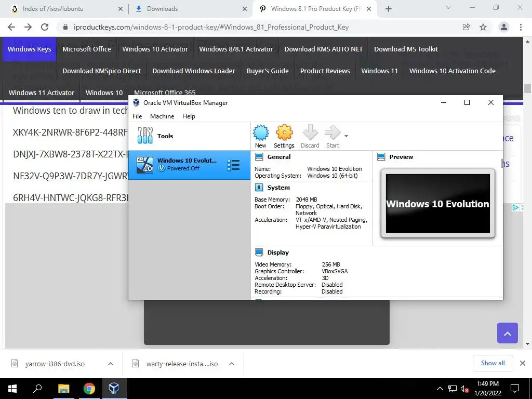Open Download KMS AUTO NET link
Viewport: 532px width, 399px height.
click(323, 49)
